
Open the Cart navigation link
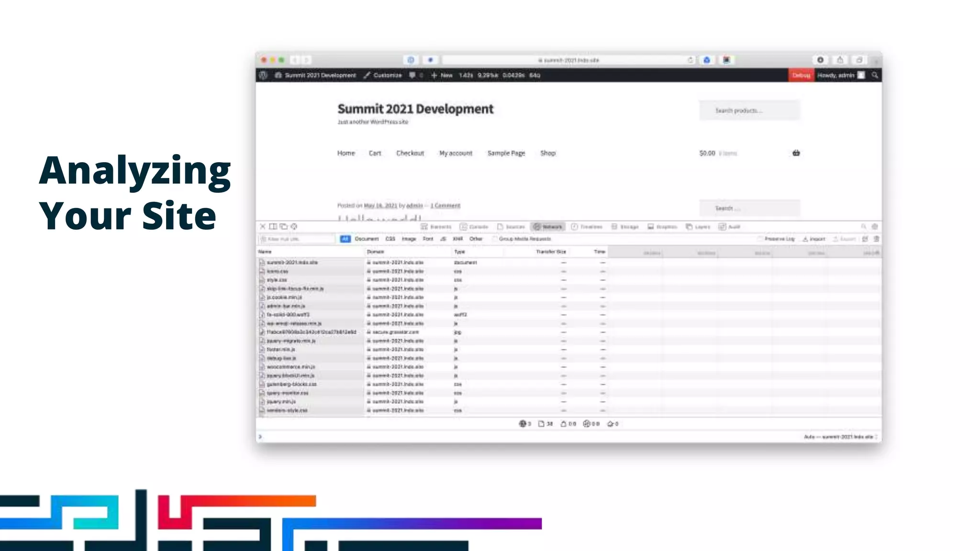coord(375,153)
